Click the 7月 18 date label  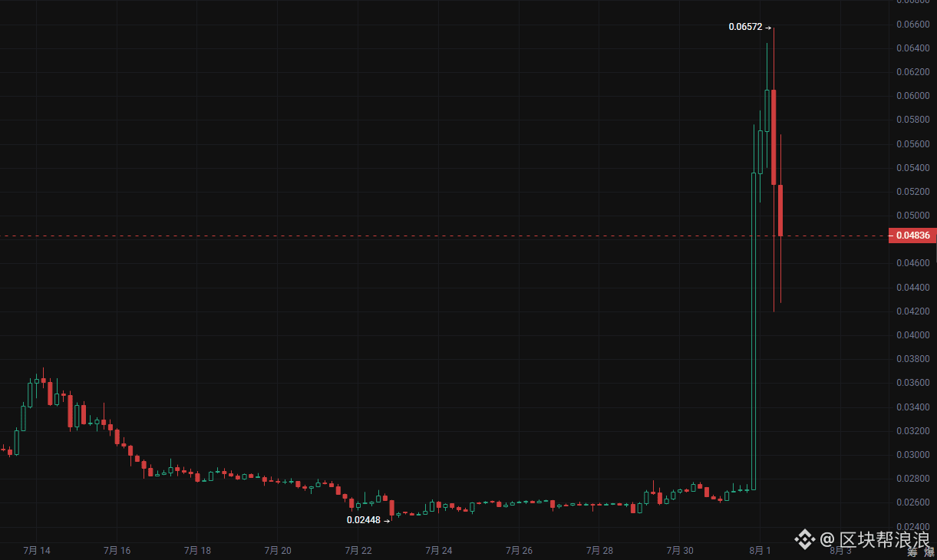click(x=197, y=551)
